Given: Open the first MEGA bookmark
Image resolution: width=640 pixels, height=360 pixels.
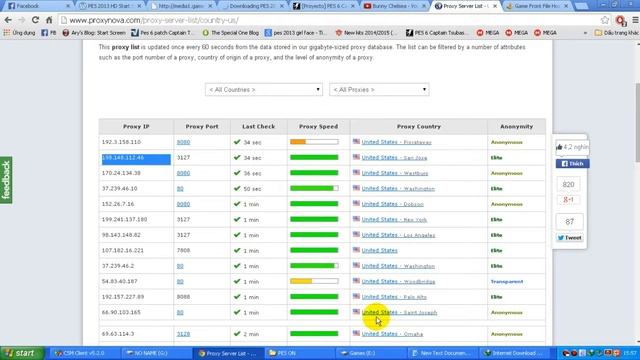Looking at the screenshot, I should click(488, 33).
